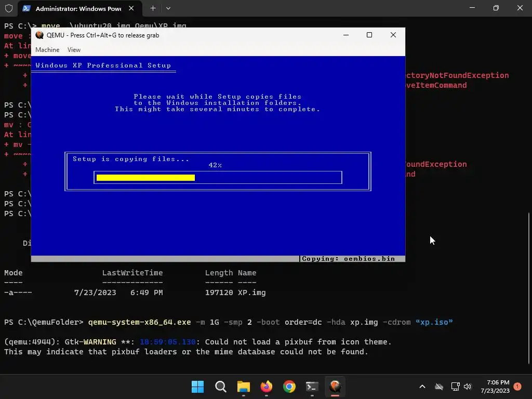Launch Google Chrome from the taskbar

(289, 387)
